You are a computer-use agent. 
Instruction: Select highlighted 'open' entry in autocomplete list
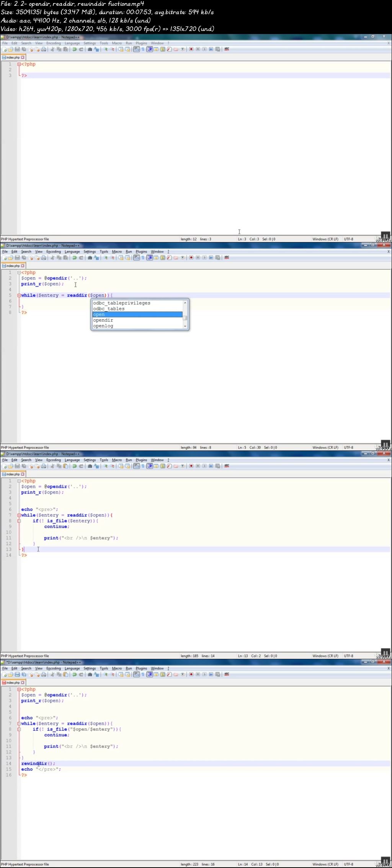coord(137,315)
